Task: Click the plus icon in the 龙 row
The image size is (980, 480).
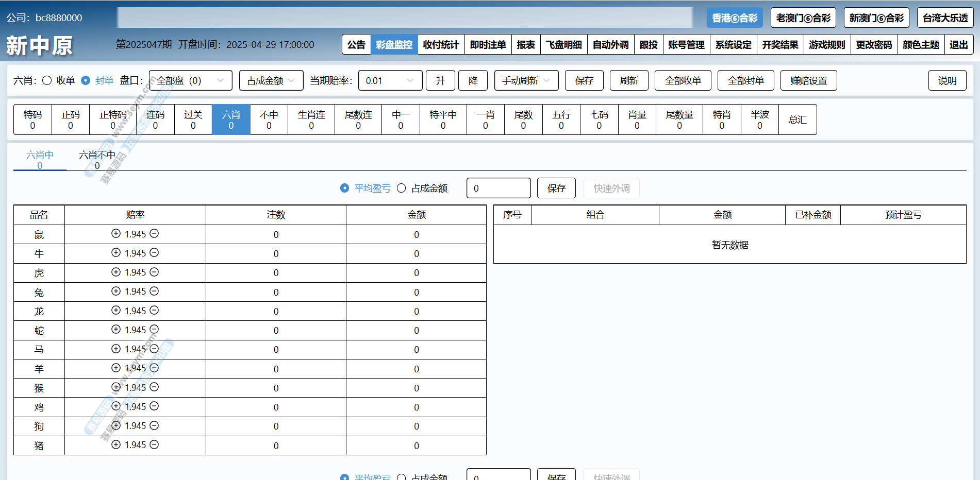Action: click(x=116, y=311)
